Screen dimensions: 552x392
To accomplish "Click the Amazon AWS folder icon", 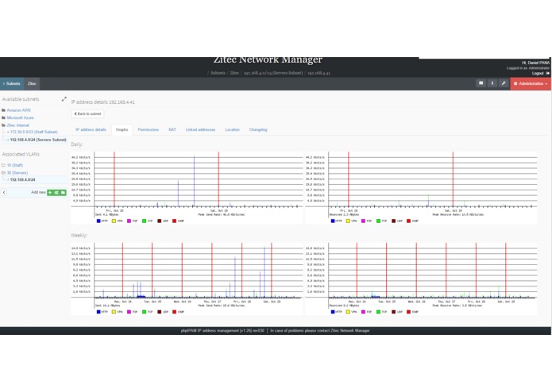I will pyautogui.click(x=3, y=110).
